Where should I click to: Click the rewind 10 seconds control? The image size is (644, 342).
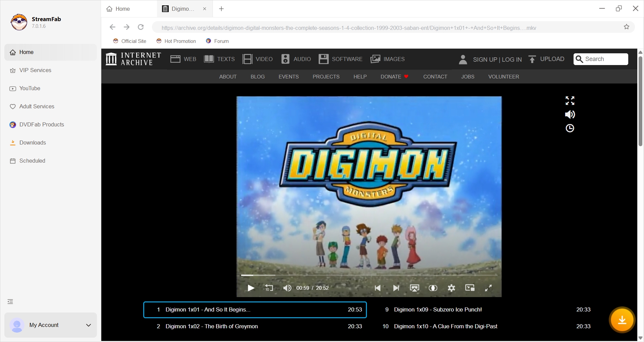click(269, 288)
